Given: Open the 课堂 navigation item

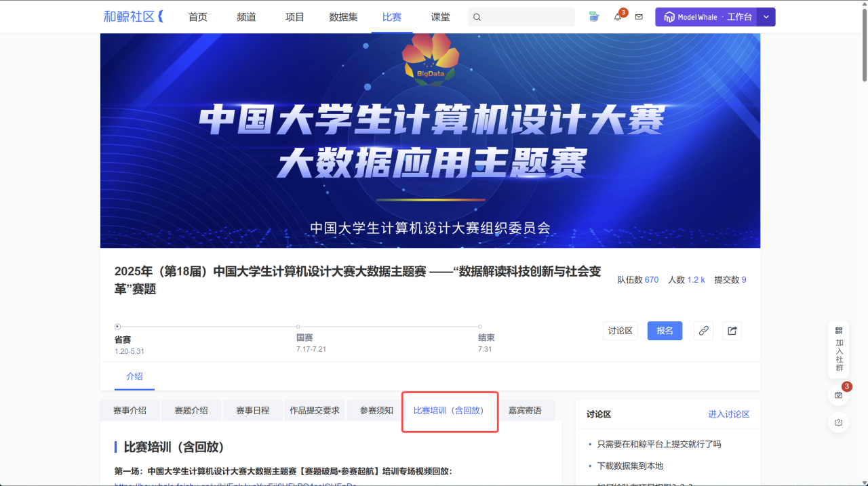Looking at the screenshot, I should point(441,17).
